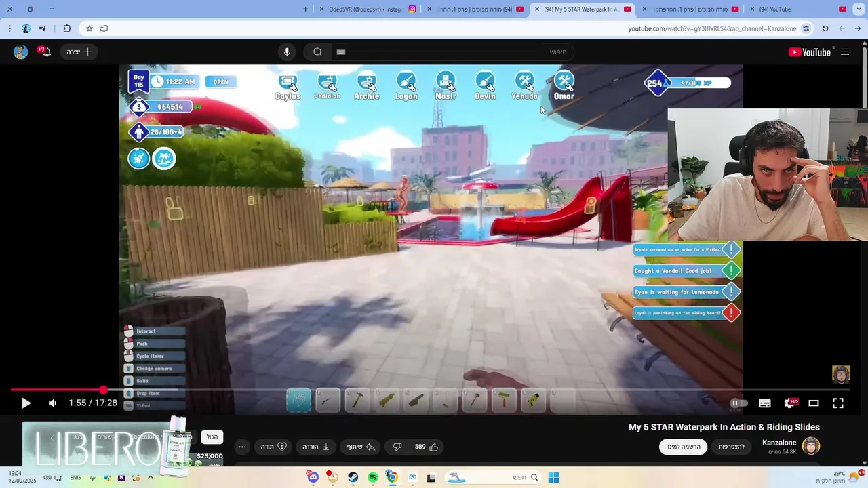This screenshot has height=488, width=868.
Task: Open the video settings gear menu
Action: point(790,403)
